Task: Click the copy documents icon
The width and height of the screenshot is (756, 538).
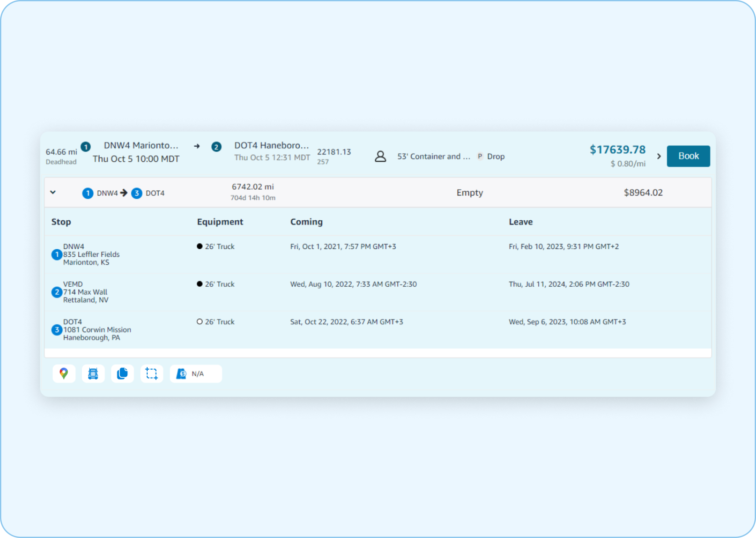Action: [x=122, y=374]
